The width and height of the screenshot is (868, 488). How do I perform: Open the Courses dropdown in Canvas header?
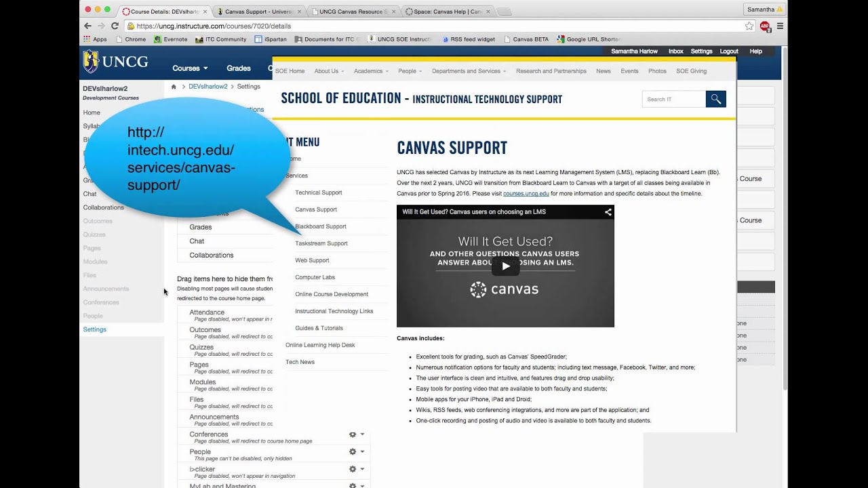190,68
